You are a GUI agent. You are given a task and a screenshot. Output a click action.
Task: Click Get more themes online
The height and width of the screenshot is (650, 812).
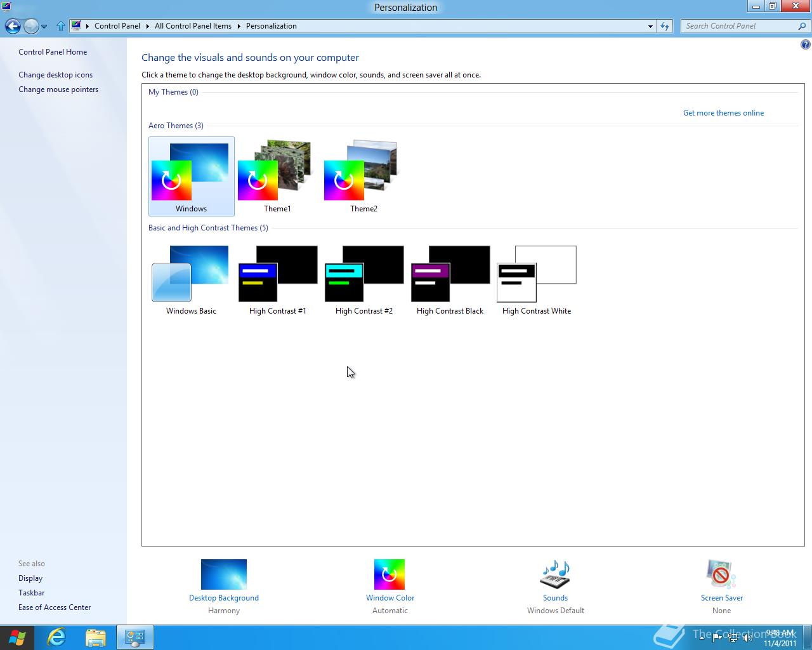[x=723, y=113]
